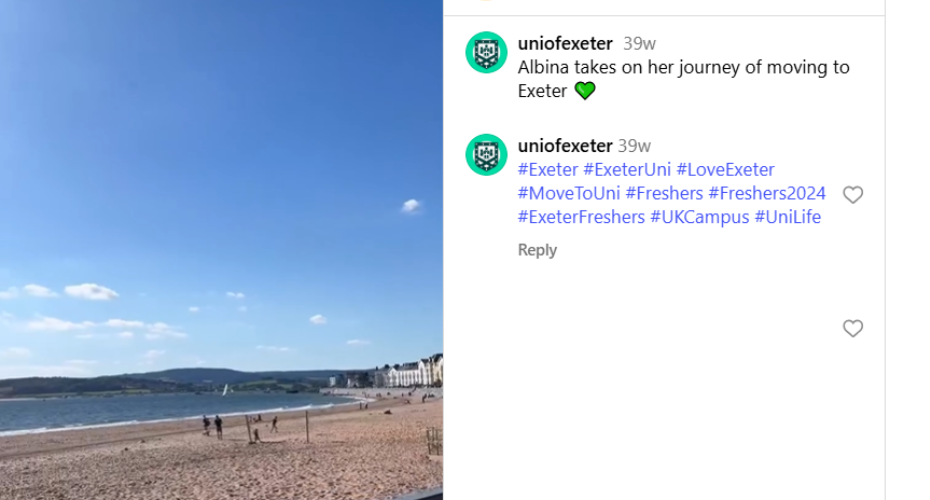Click the beach video to pause

(221, 250)
